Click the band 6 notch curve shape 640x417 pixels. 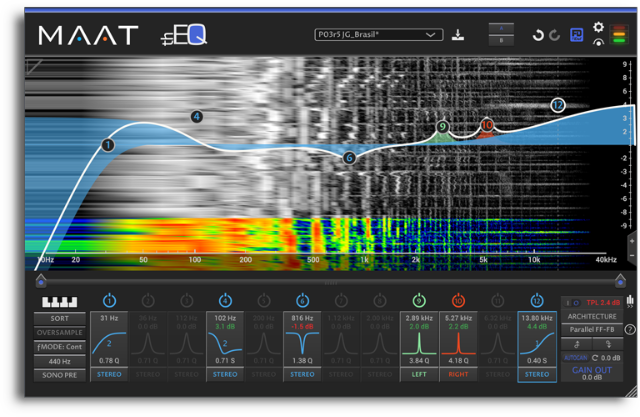(x=302, y=343)
